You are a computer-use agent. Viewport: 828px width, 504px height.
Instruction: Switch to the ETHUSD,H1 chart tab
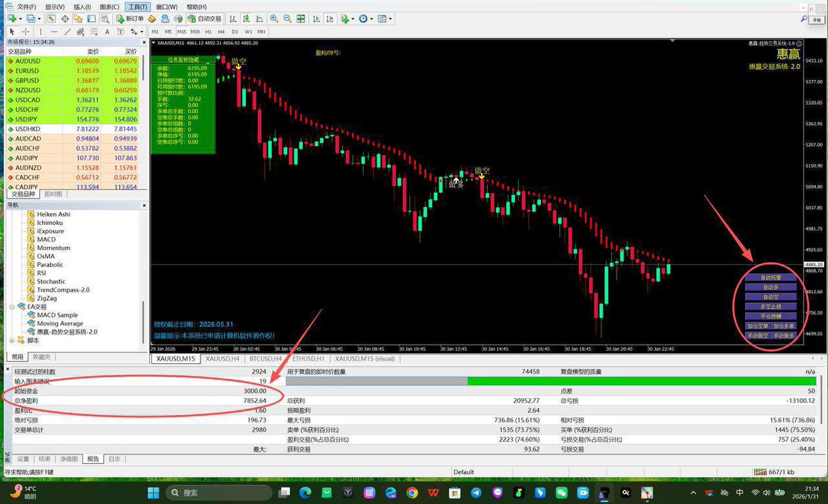[308, 359]
